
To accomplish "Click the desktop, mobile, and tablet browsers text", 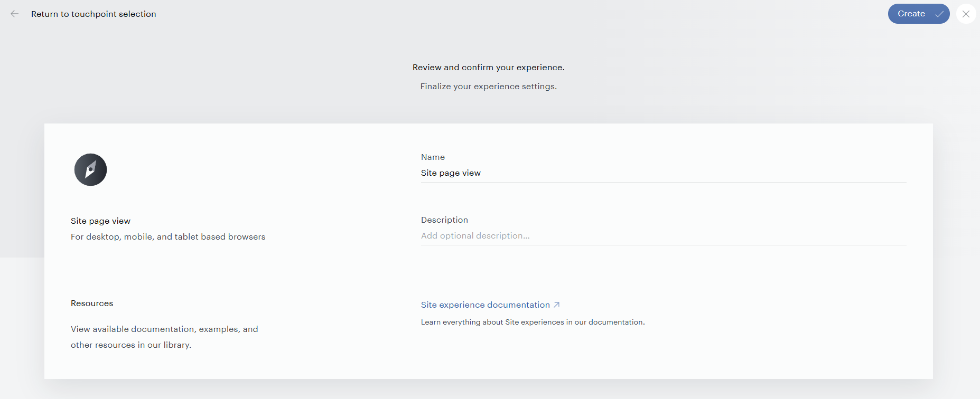I will (x=168, y=237).
